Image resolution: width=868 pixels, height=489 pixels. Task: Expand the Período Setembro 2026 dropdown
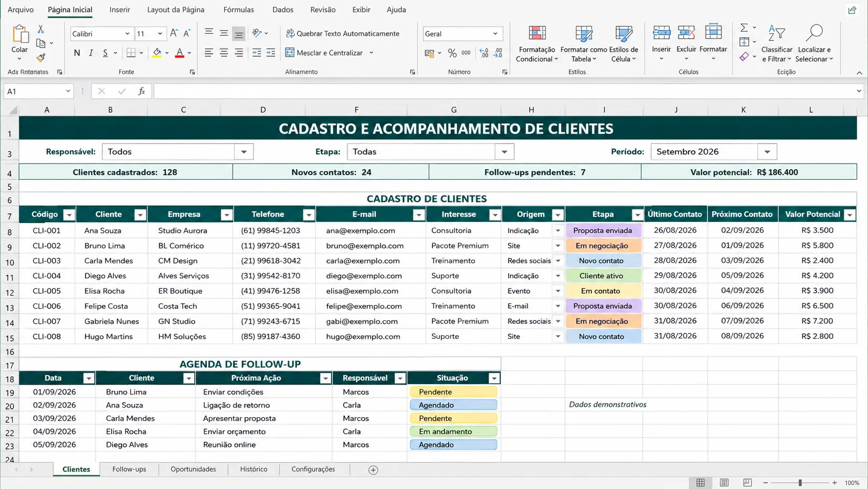pos(767,152)
